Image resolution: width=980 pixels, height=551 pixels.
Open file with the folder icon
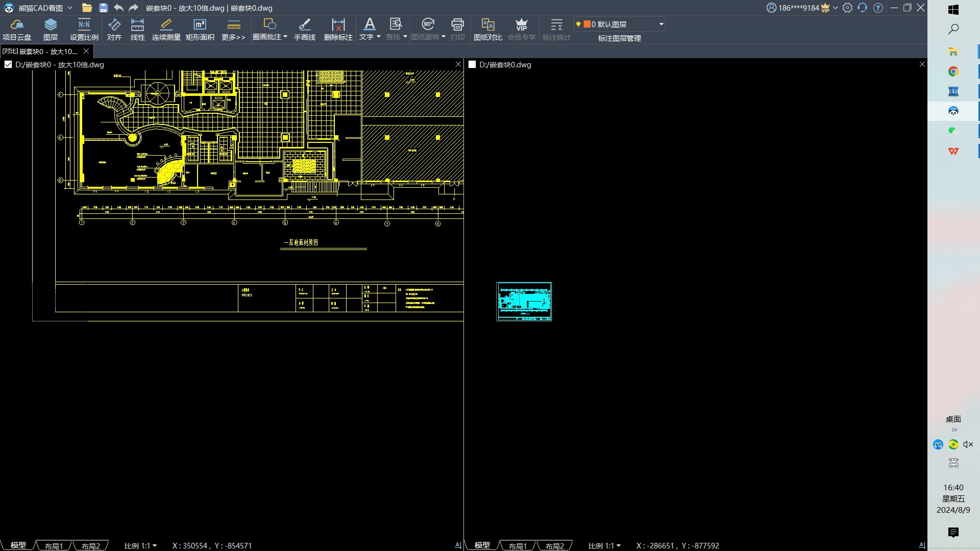[x=87, y=8]
